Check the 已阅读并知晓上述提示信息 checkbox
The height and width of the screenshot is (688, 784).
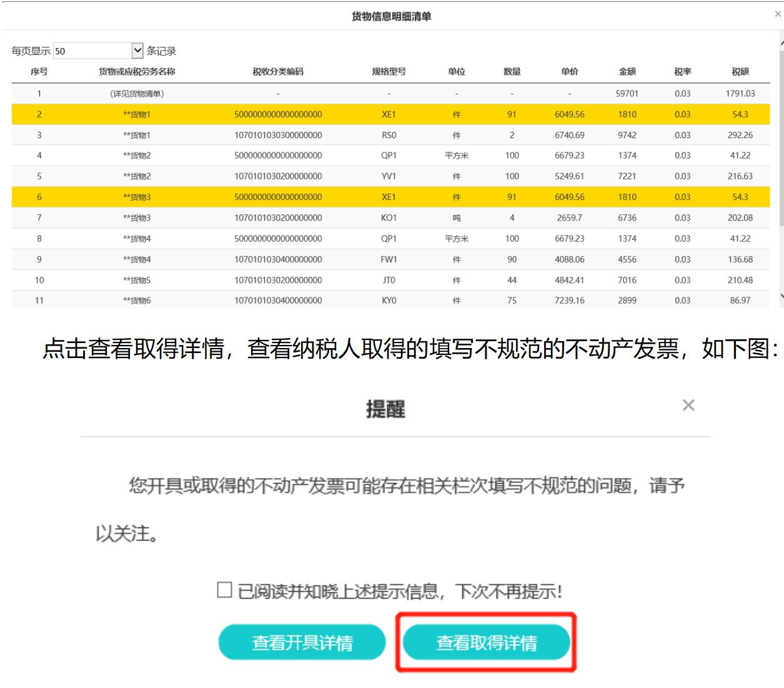pyautogui.click(x=224, y=590)
